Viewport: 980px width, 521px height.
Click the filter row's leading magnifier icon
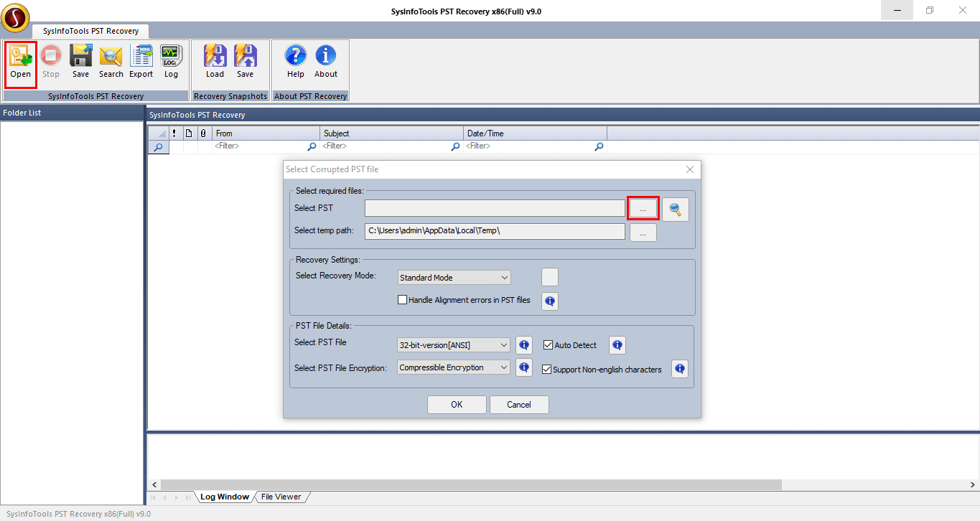[x=158, y=146]
